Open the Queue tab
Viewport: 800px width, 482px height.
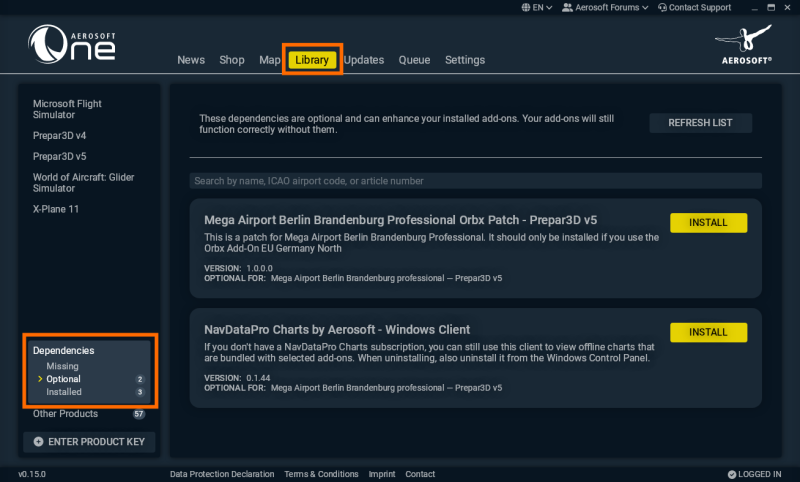414,60
